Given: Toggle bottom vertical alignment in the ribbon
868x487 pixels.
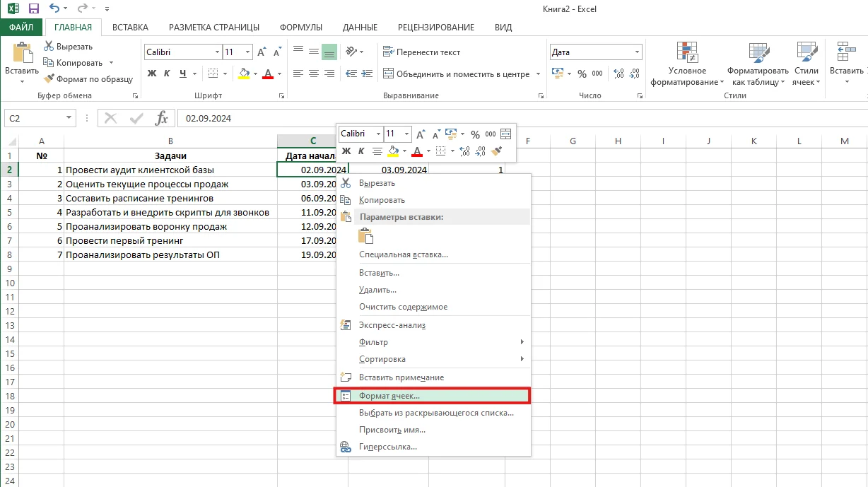Looking at the screenshot, I should click(x=329, y=52).
